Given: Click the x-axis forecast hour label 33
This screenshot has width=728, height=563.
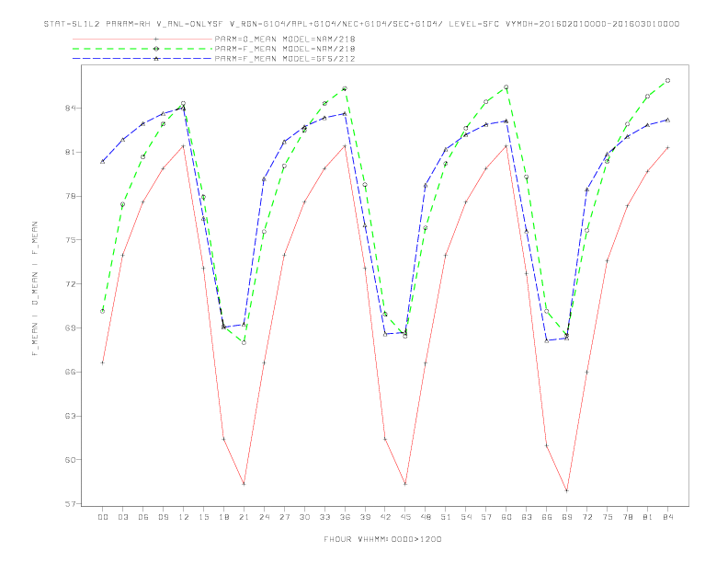Looking at the screenshot, I should point(324,517).
